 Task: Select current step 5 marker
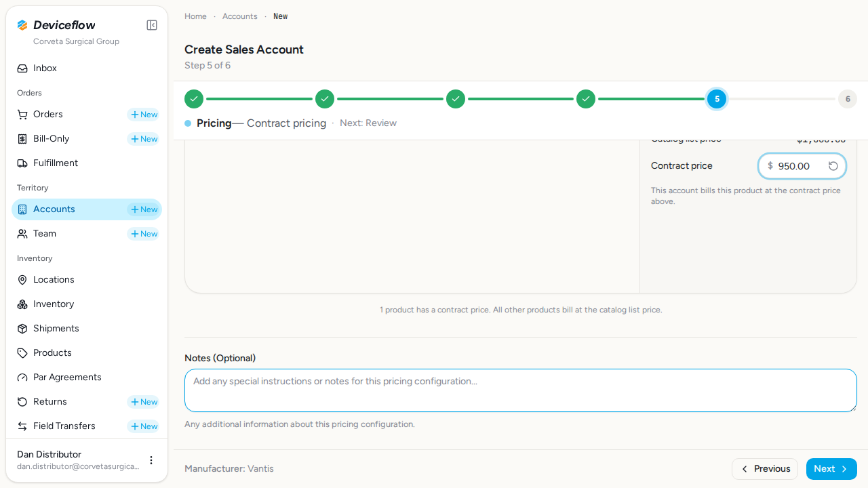click(x=717, y=99)
